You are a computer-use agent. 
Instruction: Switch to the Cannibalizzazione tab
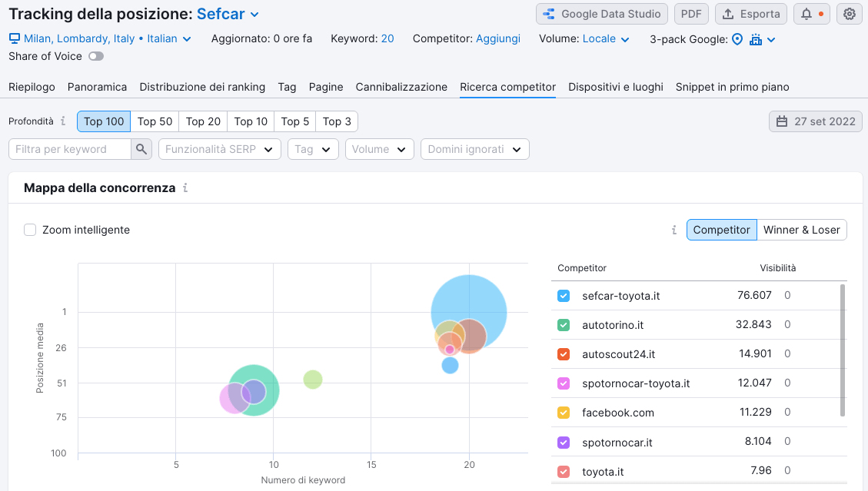click(401, 87)
